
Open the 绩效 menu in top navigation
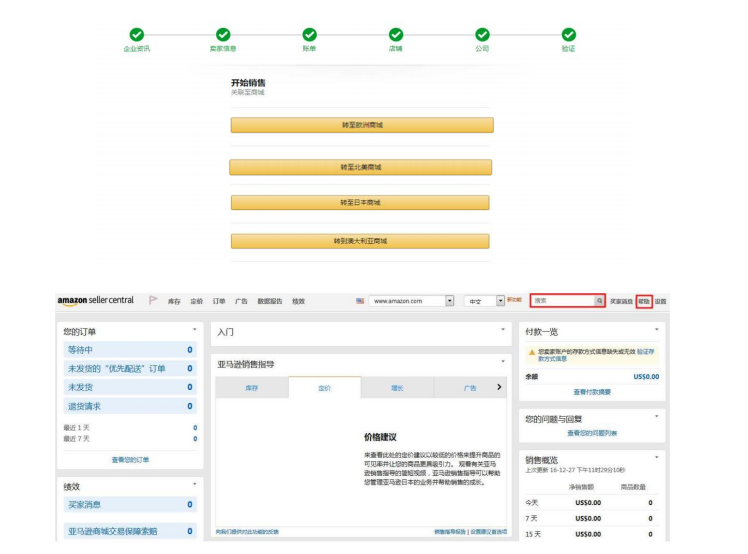click(x=299, y=301)
